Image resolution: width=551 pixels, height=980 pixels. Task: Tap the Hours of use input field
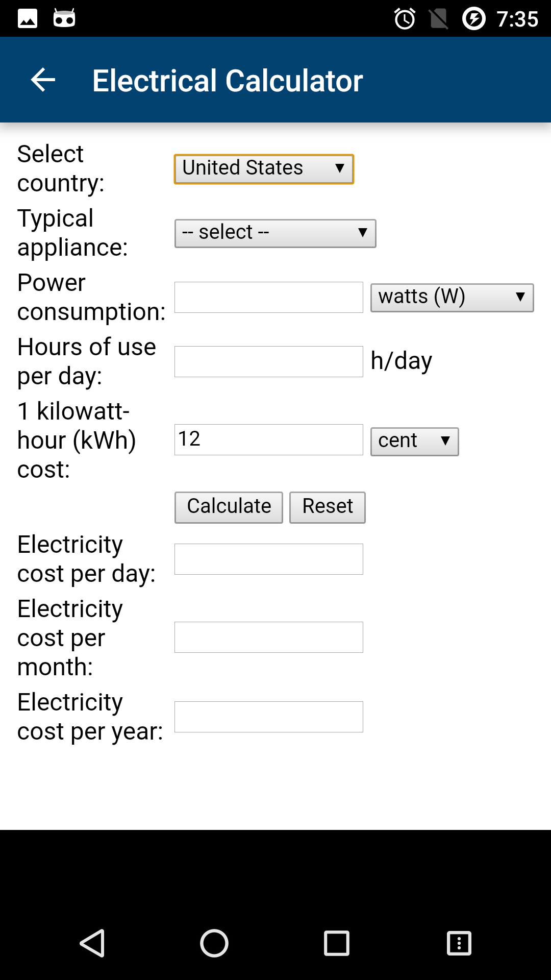coord(268,362)
